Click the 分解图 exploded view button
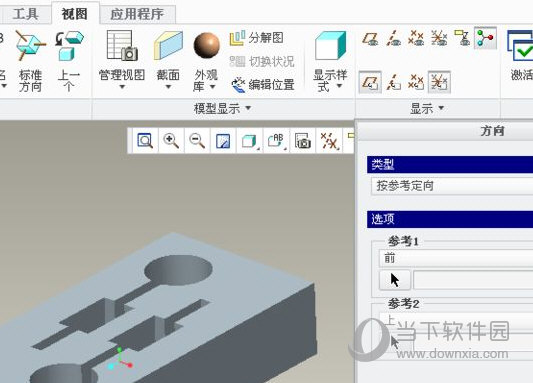 tap(257, 38)
